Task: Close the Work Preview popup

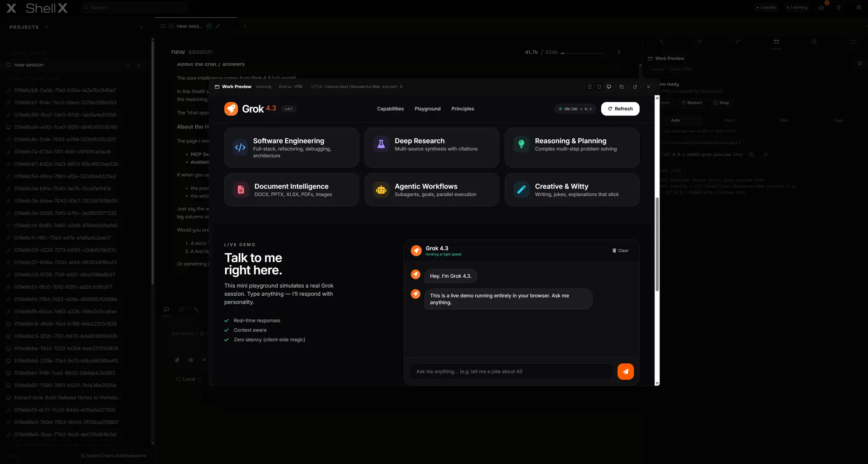Action: click(648, 87)
